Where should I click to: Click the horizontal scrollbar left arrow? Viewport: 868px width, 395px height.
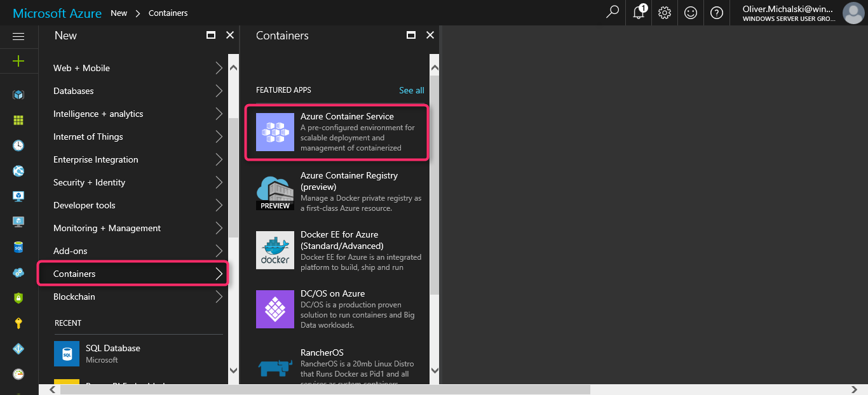(x=53, y=389)
